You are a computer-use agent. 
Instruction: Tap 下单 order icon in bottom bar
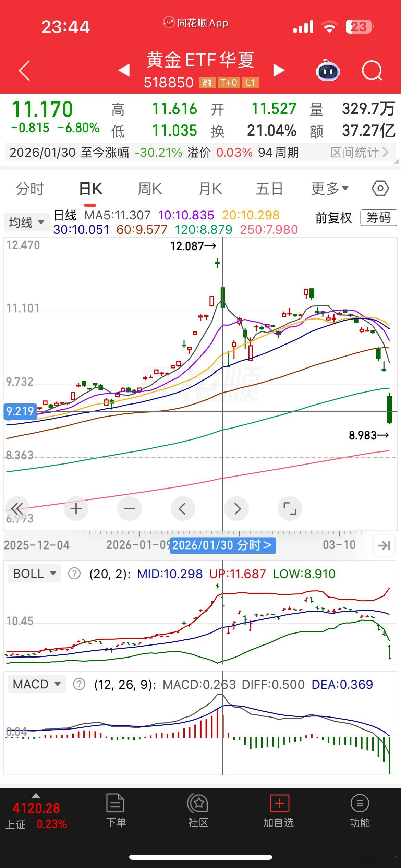click(116, 803)
